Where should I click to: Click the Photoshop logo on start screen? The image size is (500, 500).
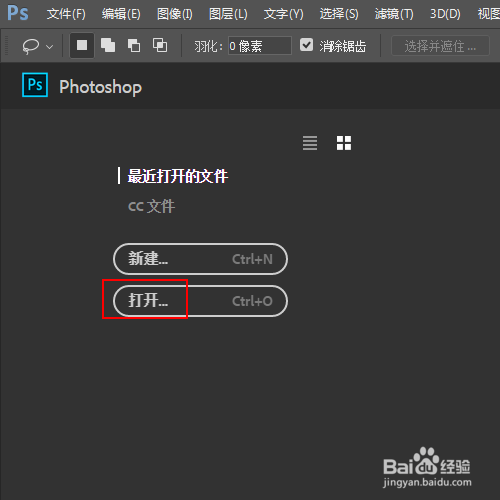35,85
